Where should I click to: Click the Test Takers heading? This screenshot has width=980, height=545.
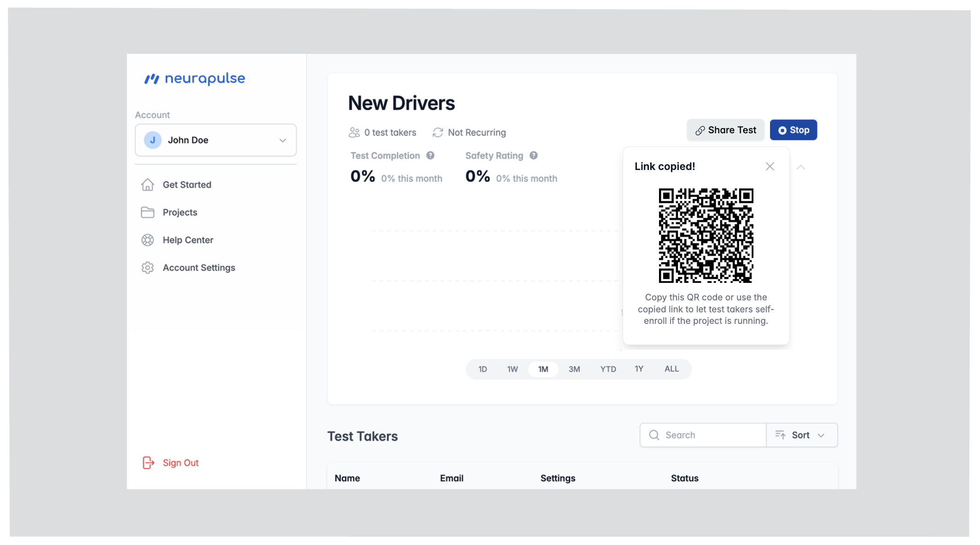362,436
